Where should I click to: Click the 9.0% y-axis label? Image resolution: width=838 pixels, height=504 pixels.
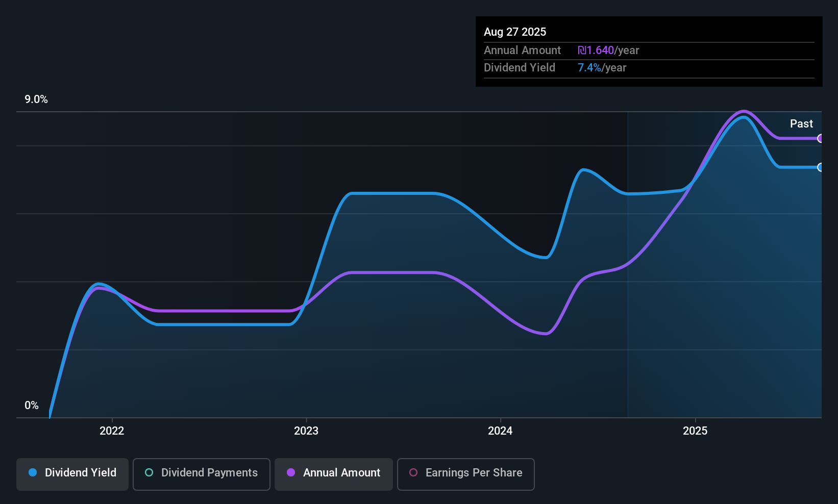pos(36,99)
